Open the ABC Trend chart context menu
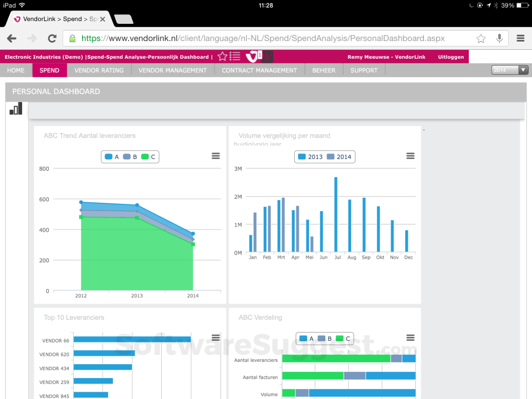532x399 pixels. point(216,156)
